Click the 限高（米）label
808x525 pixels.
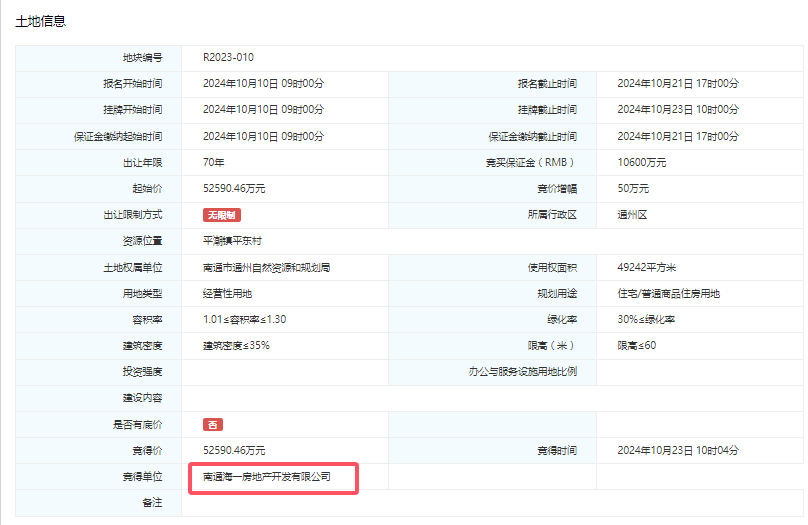[551, 346]
